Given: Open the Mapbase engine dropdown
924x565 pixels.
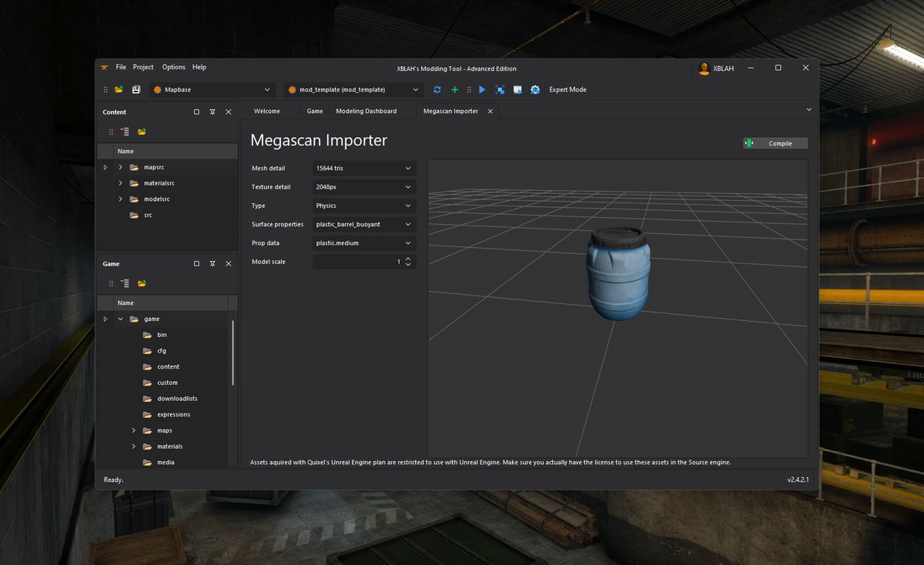Looking at the screenshot, I should pyautogui.click(x=212, y=90).
